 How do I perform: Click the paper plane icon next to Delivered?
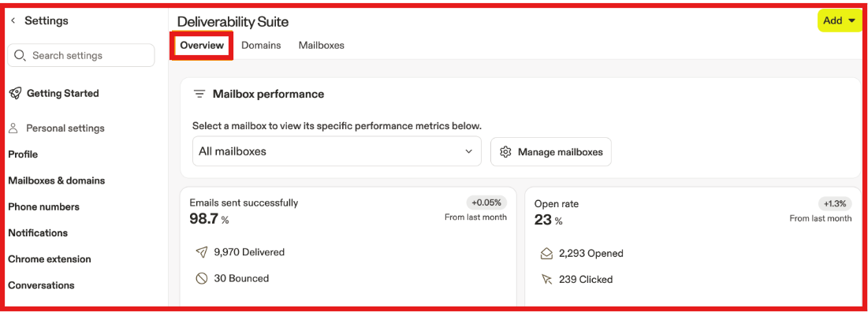(202, 252)
